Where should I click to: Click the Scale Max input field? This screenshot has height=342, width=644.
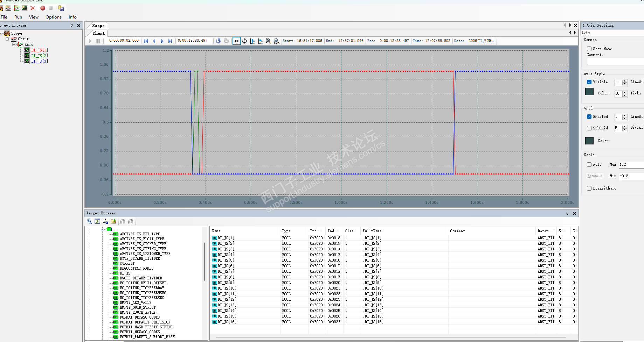pyautogui.click(x=631, y=165)
